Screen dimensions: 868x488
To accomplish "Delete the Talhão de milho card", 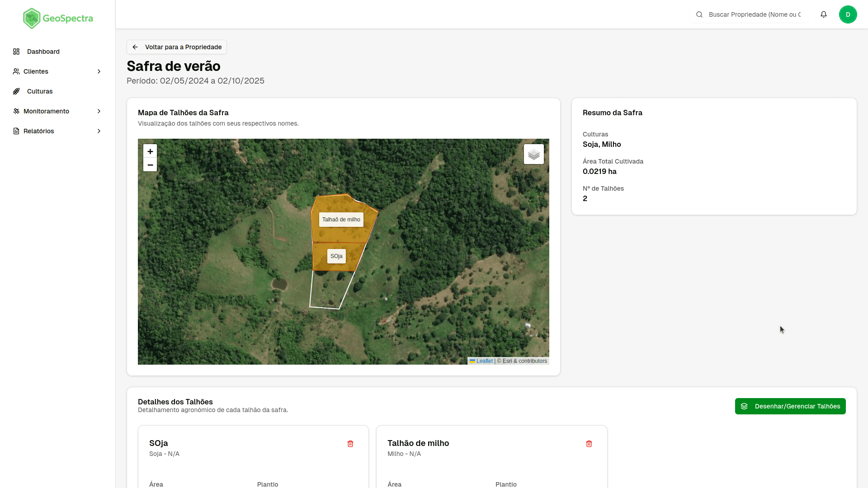I will point(589,444).
